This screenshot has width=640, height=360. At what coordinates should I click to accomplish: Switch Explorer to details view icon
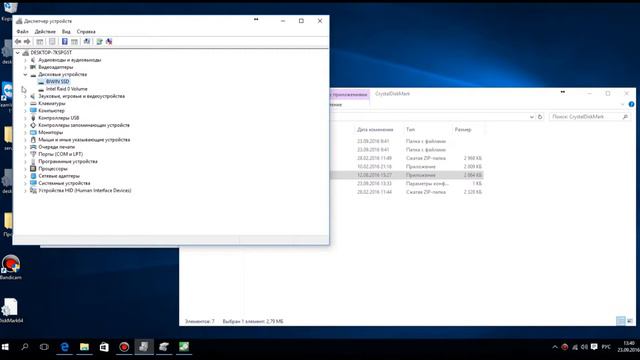(x=620, y=321)
